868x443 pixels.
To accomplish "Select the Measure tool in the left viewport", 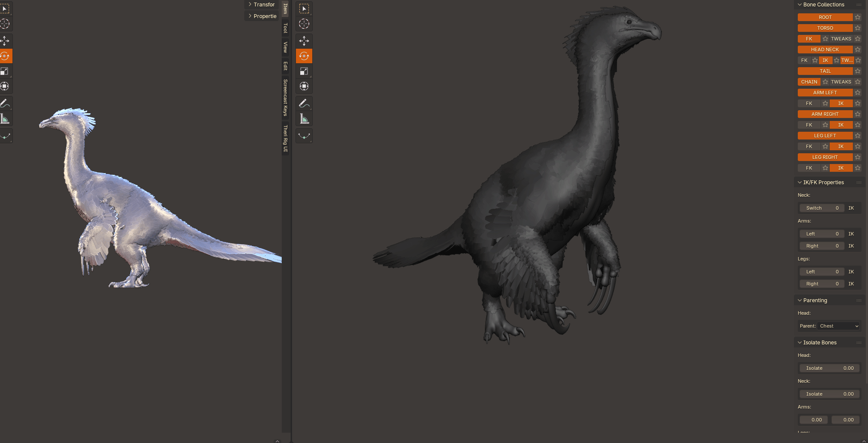I will (5, 119).
